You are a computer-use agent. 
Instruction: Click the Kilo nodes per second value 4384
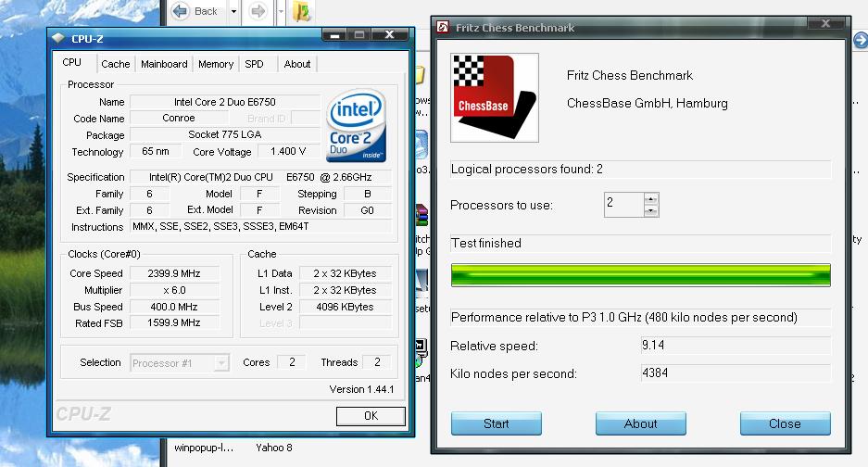736,372
